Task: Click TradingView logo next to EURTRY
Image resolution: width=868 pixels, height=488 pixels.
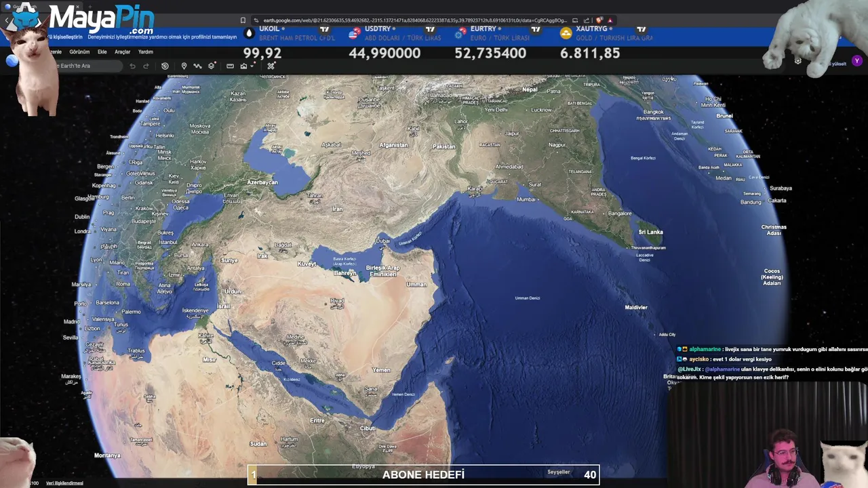Action: click(536, 29)
